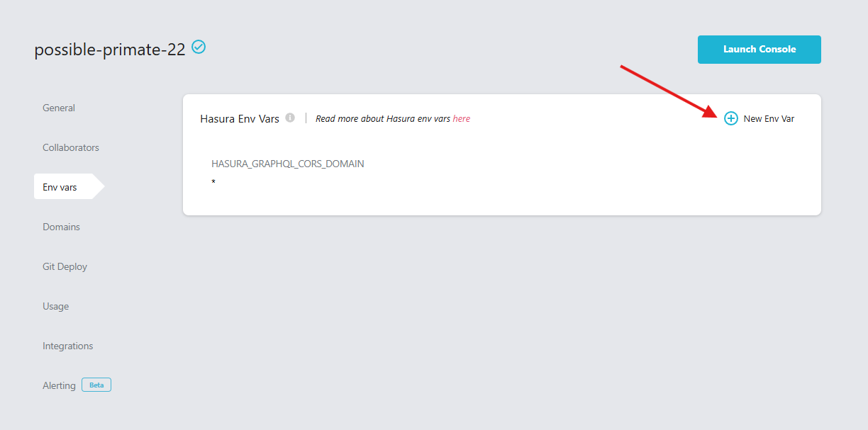The image size is (868, 430).
Task: Click the Beta badge next to Alerting
Action: click(x=96, y=384)
